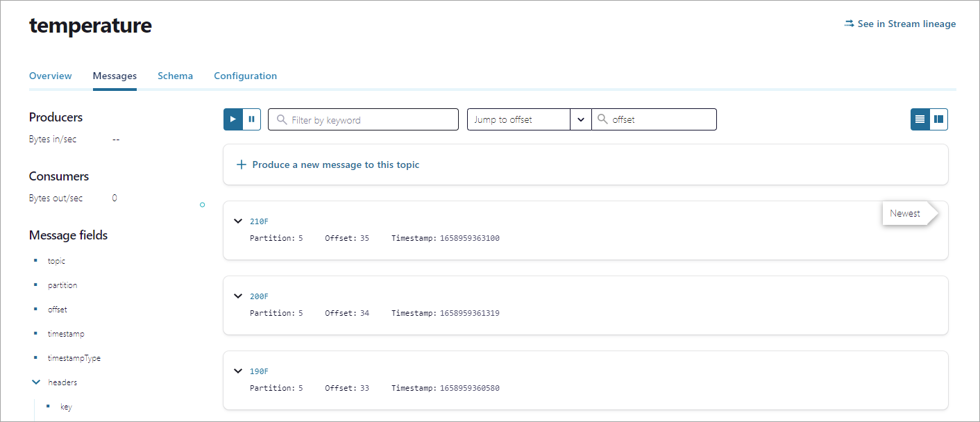980x422 pixels.
Task: Open the Jump to offset dropdown
Action: click(x=580, y=119)
